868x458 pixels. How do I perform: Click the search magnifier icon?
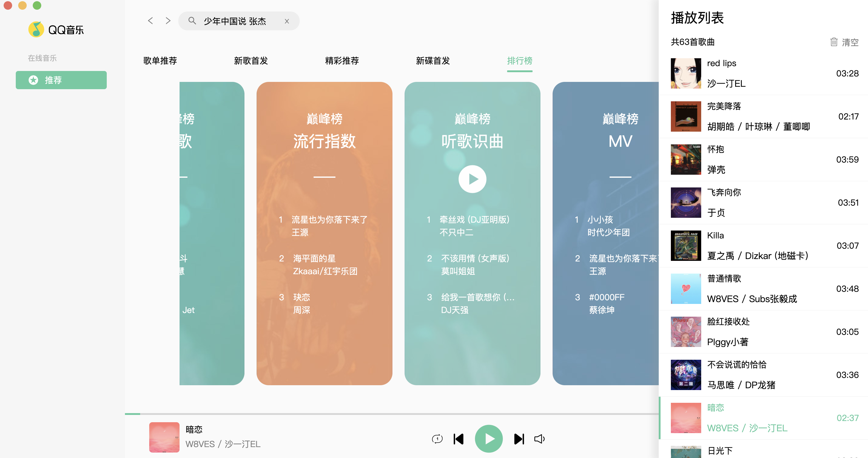click(x=192, y=21)
